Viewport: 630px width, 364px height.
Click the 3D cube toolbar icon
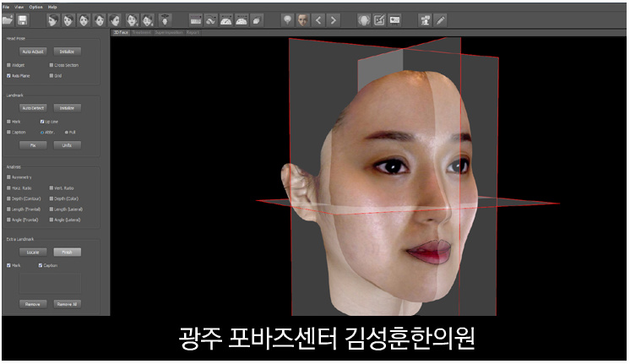257,20
